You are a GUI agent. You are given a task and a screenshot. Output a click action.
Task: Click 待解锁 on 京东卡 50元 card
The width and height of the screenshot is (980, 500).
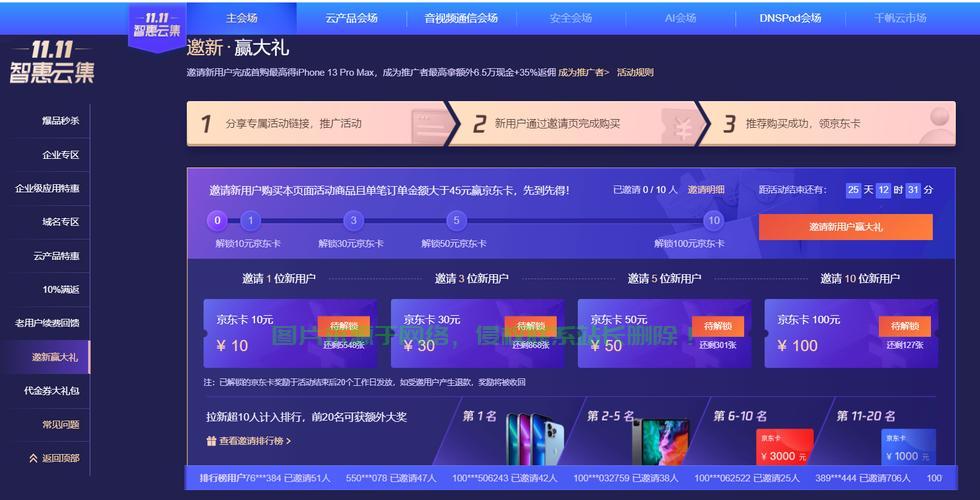(x=718, y=326)
